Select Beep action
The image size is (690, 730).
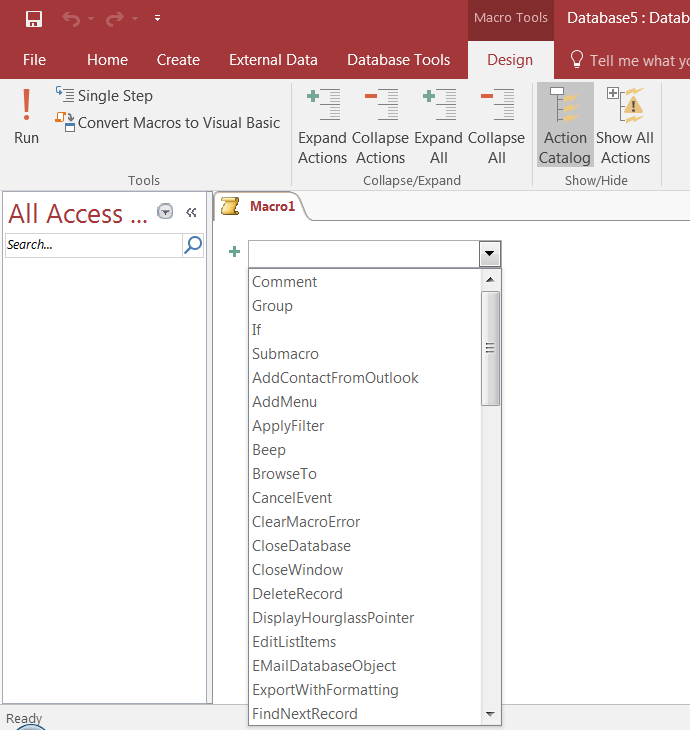[x=365, y=450]
